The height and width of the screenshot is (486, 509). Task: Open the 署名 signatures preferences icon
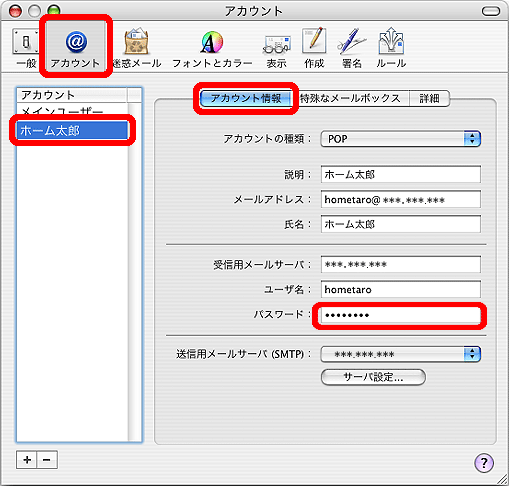point(352,48)
